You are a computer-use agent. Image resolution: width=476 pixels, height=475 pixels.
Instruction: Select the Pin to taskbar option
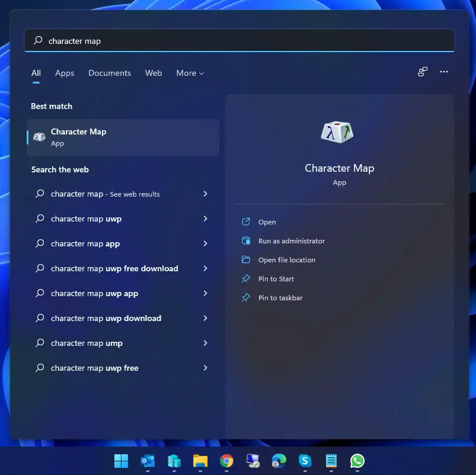point(280,298)
